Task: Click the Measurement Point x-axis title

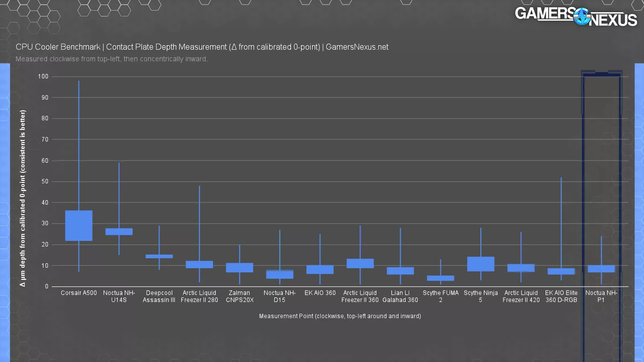Action: 340,316
